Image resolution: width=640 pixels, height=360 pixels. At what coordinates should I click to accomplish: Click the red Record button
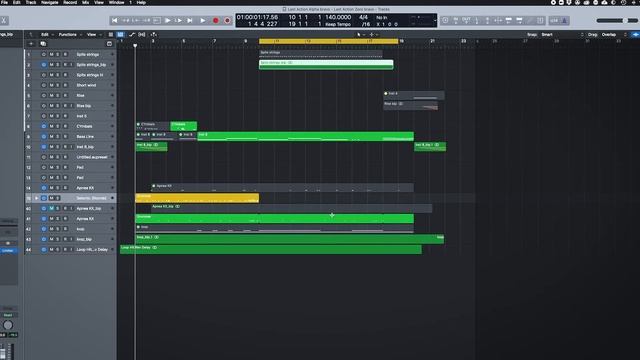tap(216, 20)
